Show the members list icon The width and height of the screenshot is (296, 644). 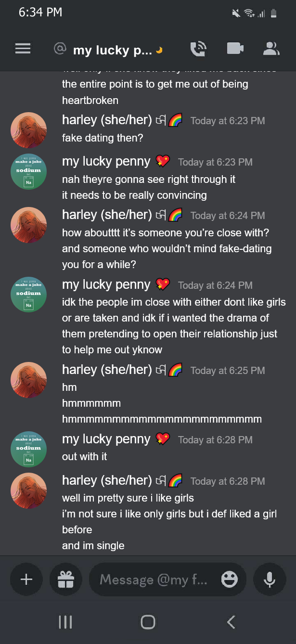[271, 49]
